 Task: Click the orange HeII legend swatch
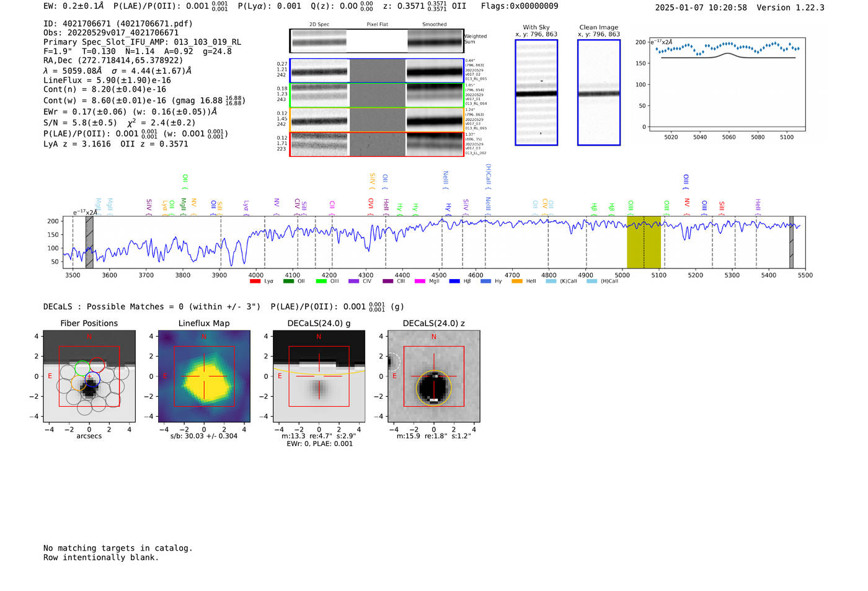click(x=517, y=282)
